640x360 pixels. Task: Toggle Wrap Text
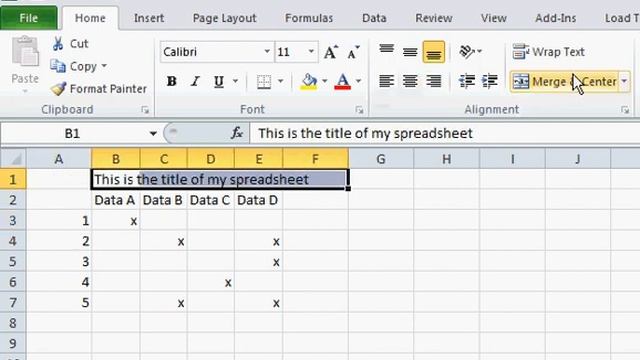click(x=549, y=52)
